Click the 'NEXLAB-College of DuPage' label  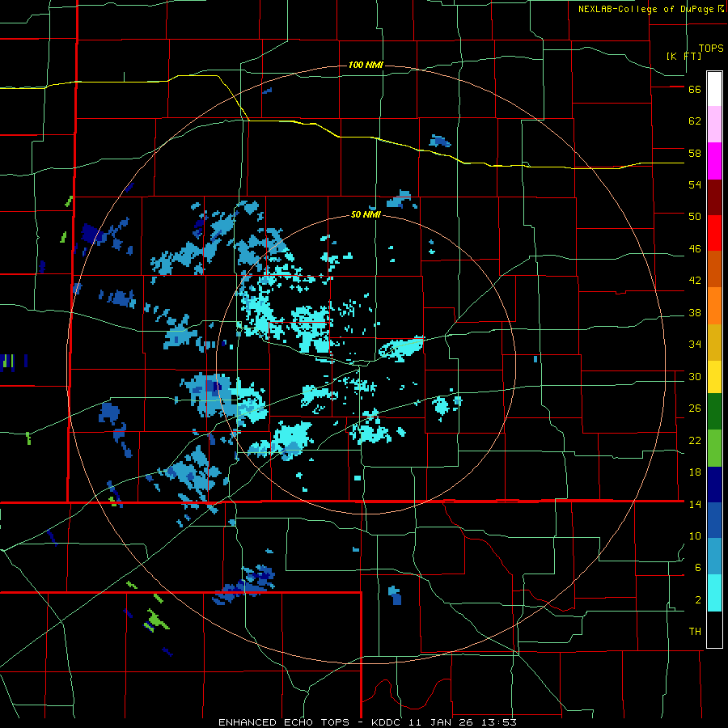pos(645,9)
